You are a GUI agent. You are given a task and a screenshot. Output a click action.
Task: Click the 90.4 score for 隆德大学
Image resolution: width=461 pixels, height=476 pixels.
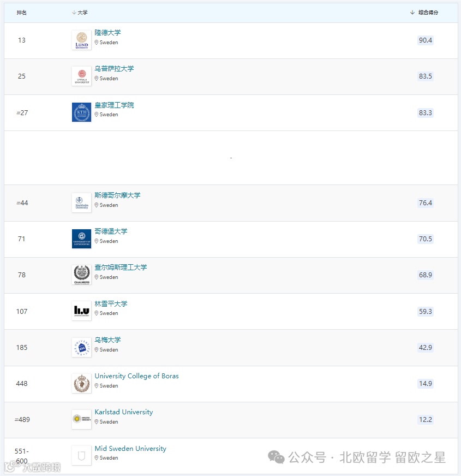(x=425, y=40)
